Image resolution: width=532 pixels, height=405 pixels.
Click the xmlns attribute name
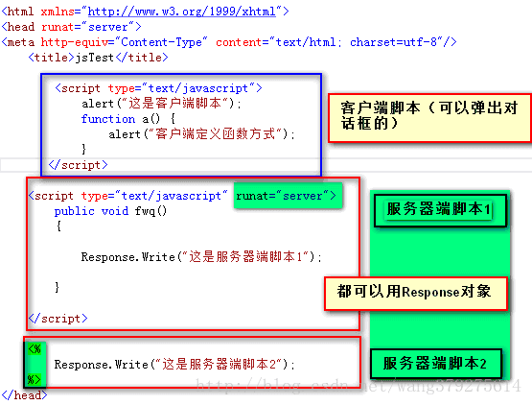pos(58,12)
